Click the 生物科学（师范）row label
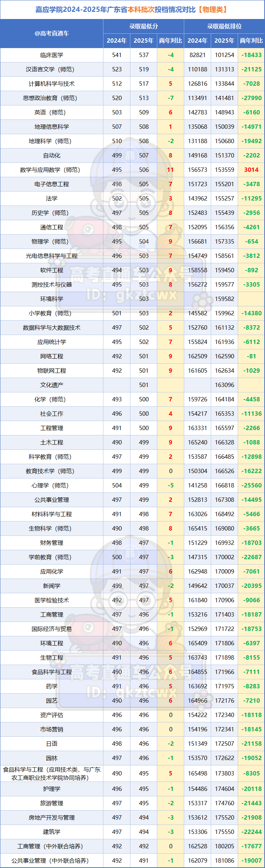This screenshot has height=868, width=265. click(x=52, y=528)
